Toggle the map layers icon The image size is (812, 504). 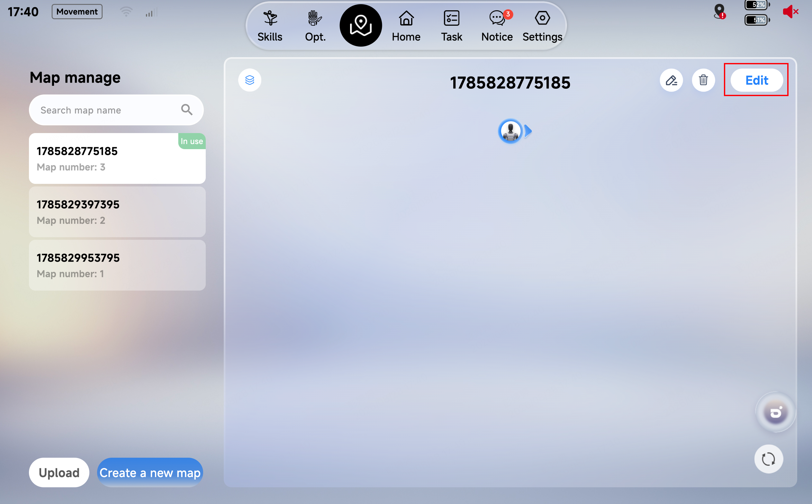click(250, 80)
